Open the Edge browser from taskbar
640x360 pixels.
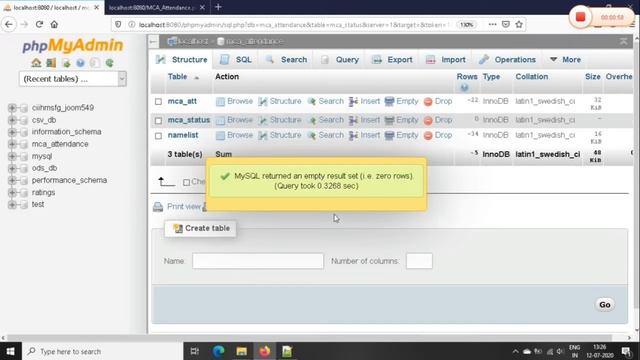click(x=218, y=351)
